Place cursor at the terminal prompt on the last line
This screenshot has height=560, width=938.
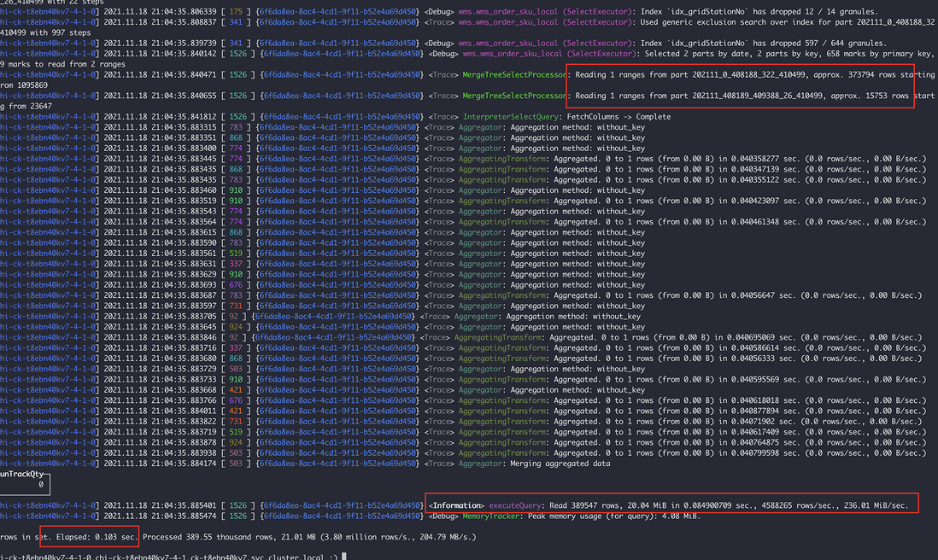coord(344,557)
